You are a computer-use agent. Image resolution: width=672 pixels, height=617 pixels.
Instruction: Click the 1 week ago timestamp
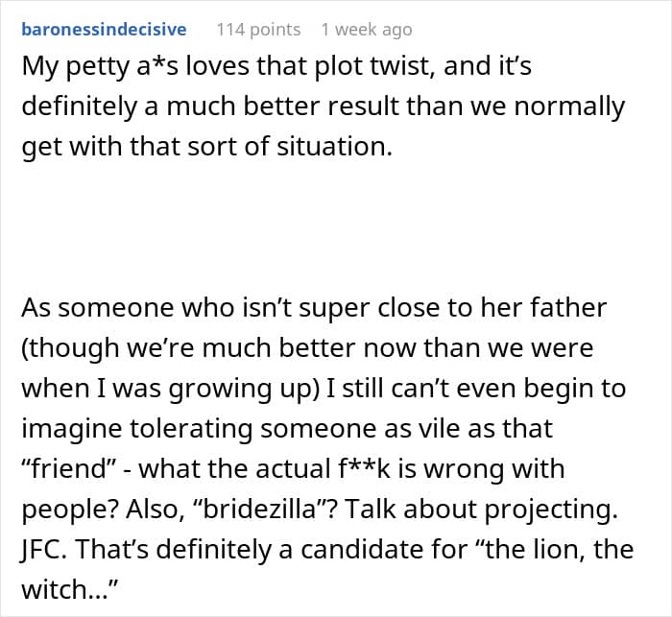pos(367,30)
